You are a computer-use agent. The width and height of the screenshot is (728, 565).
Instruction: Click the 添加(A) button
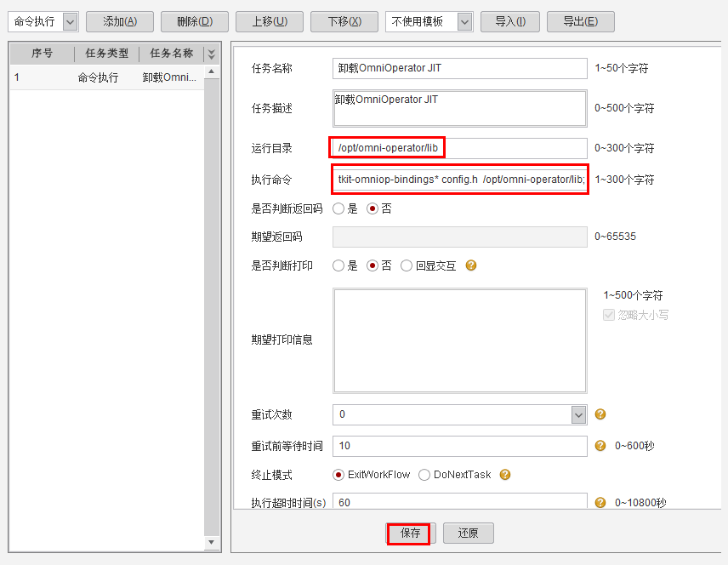[120, 21]
